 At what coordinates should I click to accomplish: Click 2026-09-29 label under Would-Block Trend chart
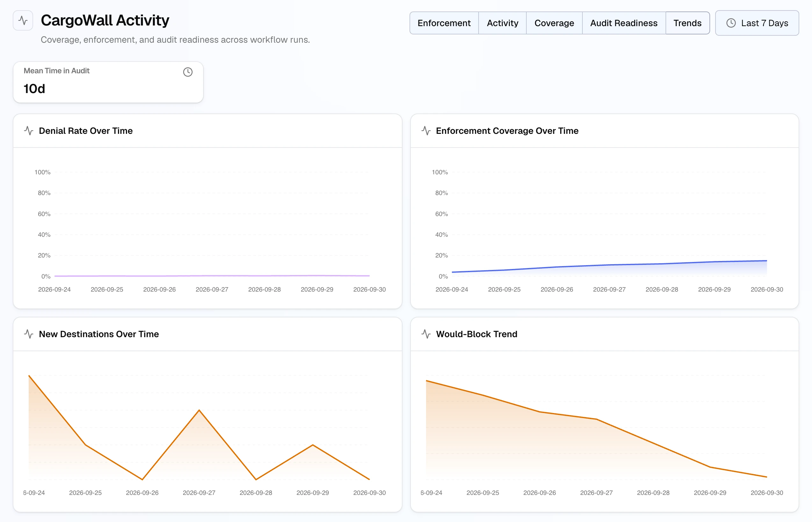[x=710, y=493]
